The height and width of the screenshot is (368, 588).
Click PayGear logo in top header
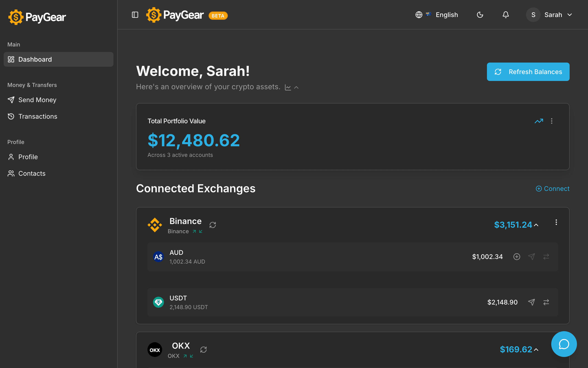pyautogui.click(x=175, y=15)
